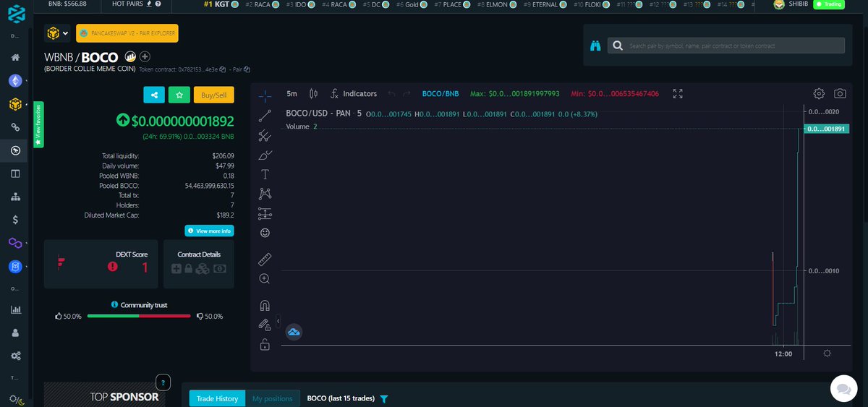Open the View Favorites side tab

38,125
